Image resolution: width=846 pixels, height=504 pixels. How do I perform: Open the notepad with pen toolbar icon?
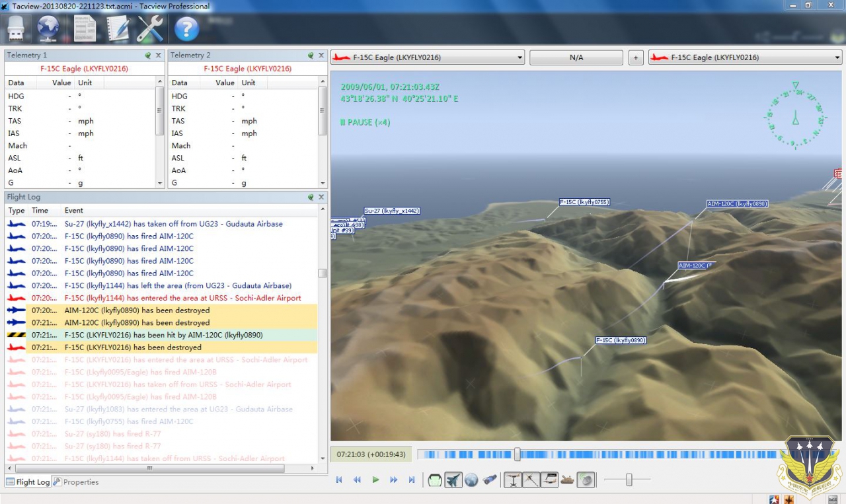118,28
